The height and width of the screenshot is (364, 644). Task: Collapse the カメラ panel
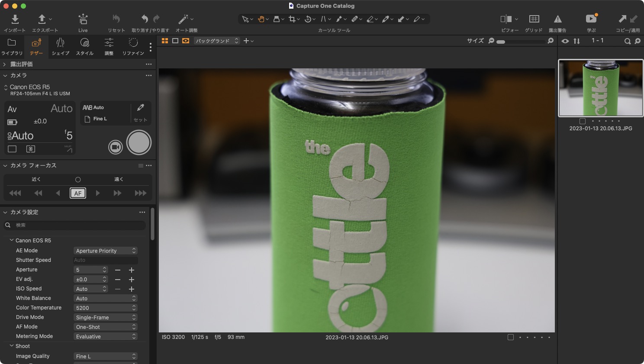(5, 75)
